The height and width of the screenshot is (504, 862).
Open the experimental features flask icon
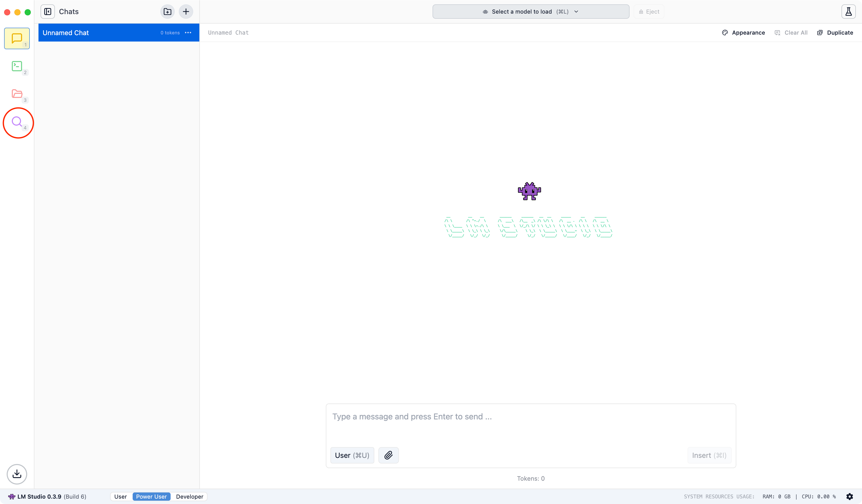point(849,11)
